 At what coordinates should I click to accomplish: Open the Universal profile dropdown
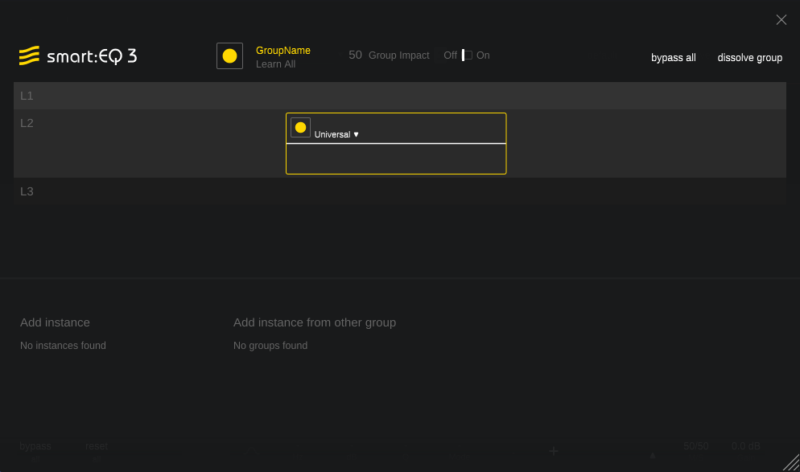click(336, 134)
